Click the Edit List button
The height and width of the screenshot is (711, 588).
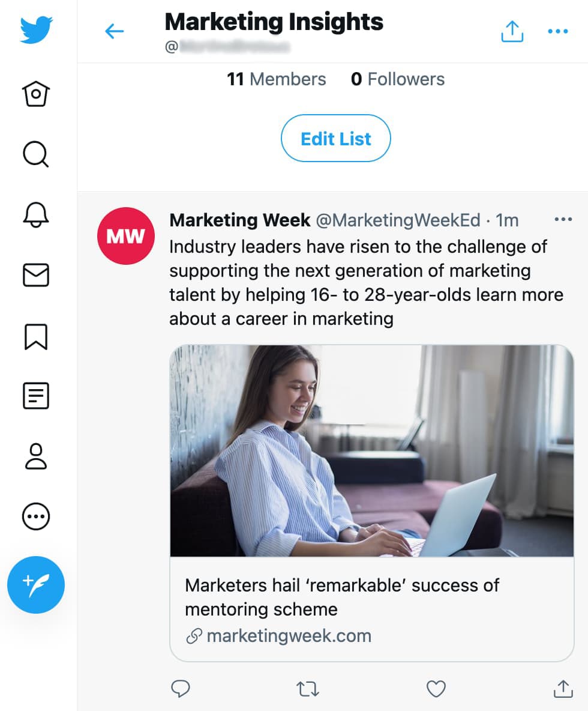pos(336,139)
